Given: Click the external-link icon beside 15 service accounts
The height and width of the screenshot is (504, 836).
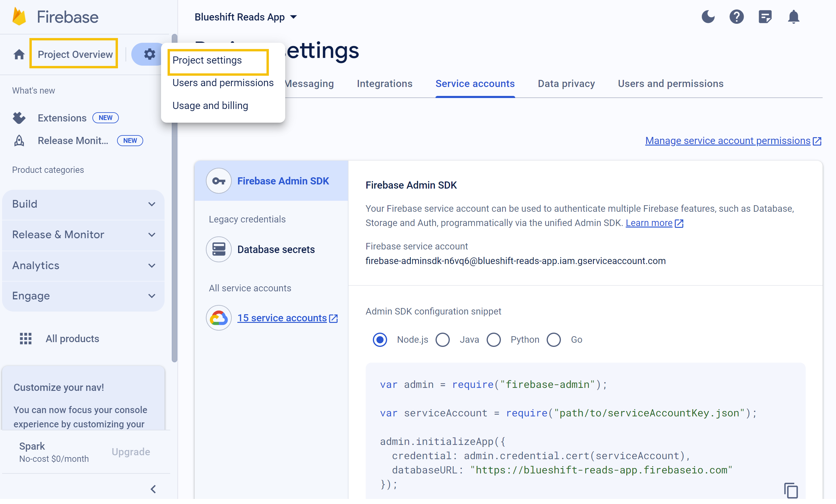Looking at the screenshot, I should click(x=333, y=318).
